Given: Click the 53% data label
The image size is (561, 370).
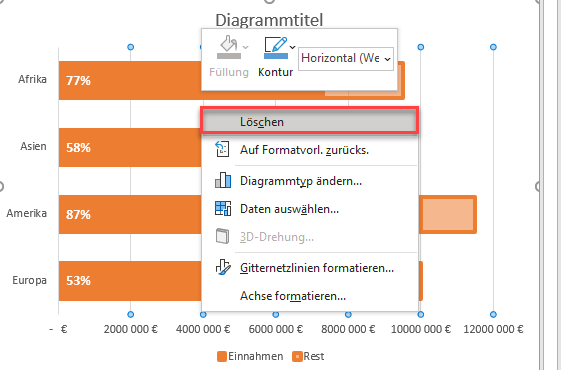Looking at the screenshot, I should (78, 281).
